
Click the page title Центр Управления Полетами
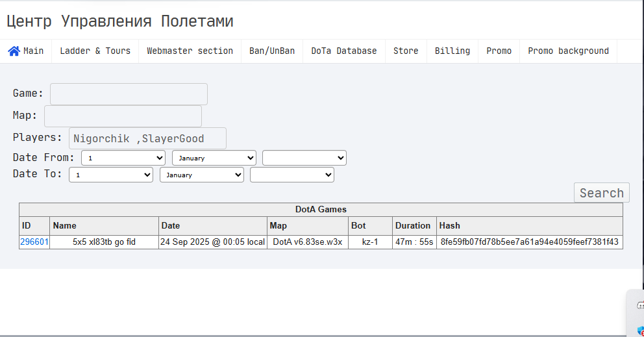120,21
